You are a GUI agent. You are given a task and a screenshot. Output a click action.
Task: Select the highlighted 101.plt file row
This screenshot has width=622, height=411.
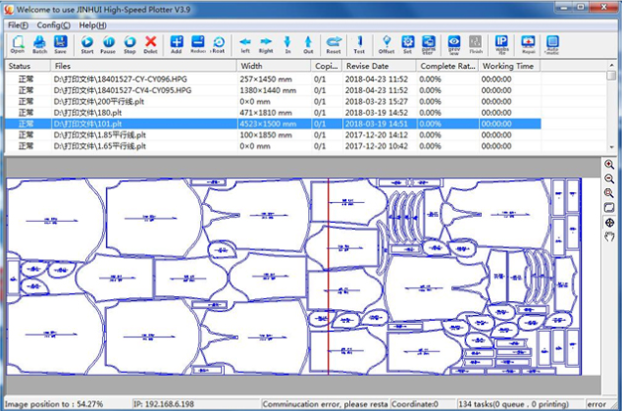[273, 124]
